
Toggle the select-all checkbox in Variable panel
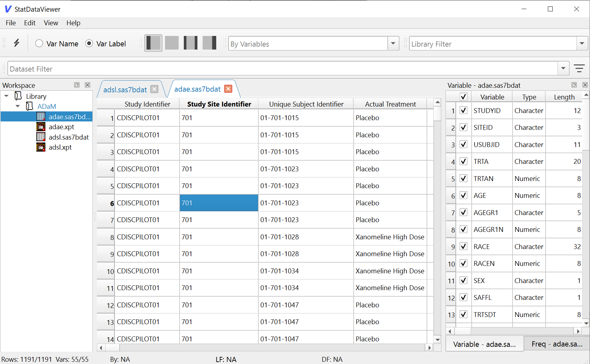(463, 96)
